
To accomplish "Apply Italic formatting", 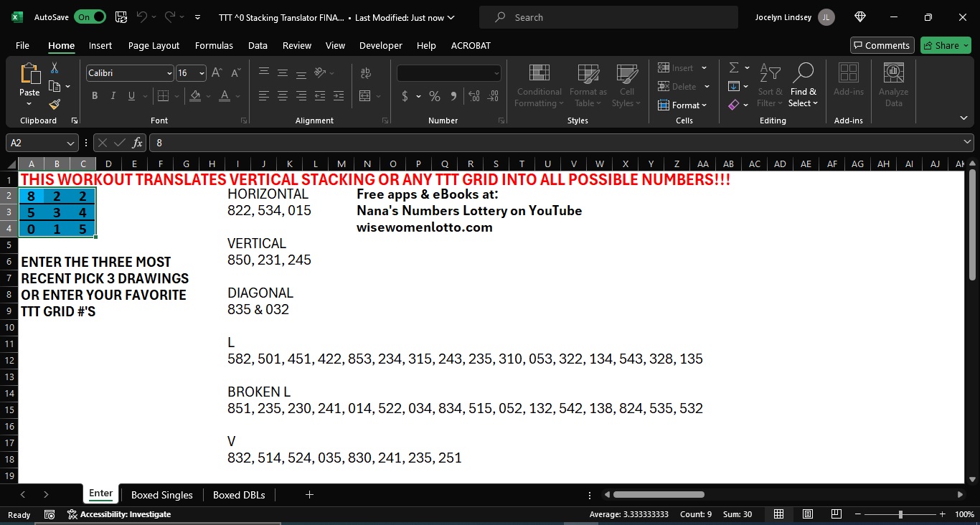I will coord(113,95).
